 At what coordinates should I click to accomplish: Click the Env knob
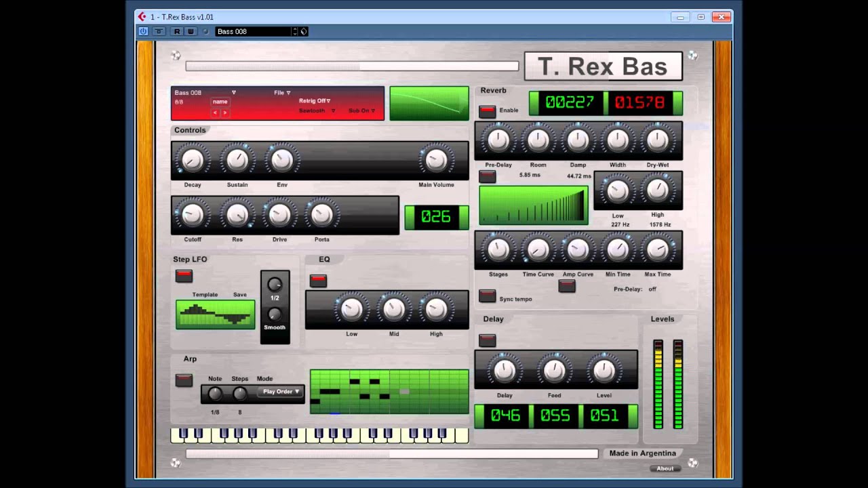(x=281, y=160)
